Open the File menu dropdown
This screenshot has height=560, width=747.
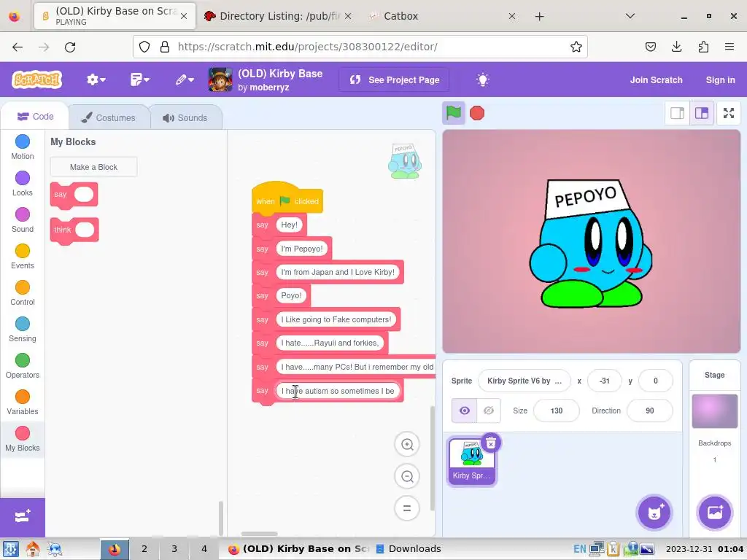click(x=139, y=79)
